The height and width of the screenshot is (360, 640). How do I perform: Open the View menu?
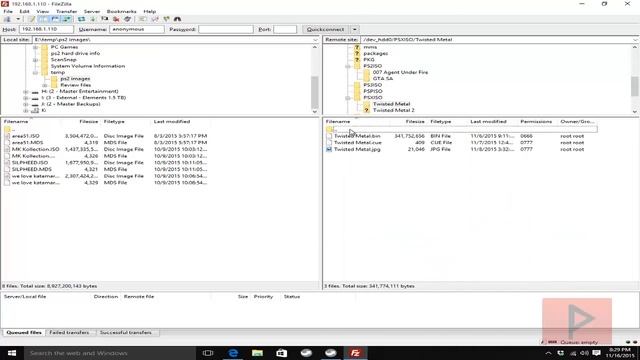(42, 11)
